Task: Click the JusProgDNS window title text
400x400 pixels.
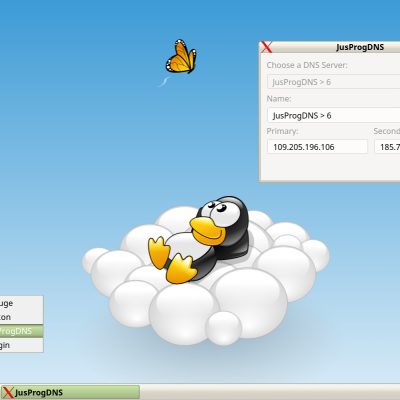Action: 360,47
